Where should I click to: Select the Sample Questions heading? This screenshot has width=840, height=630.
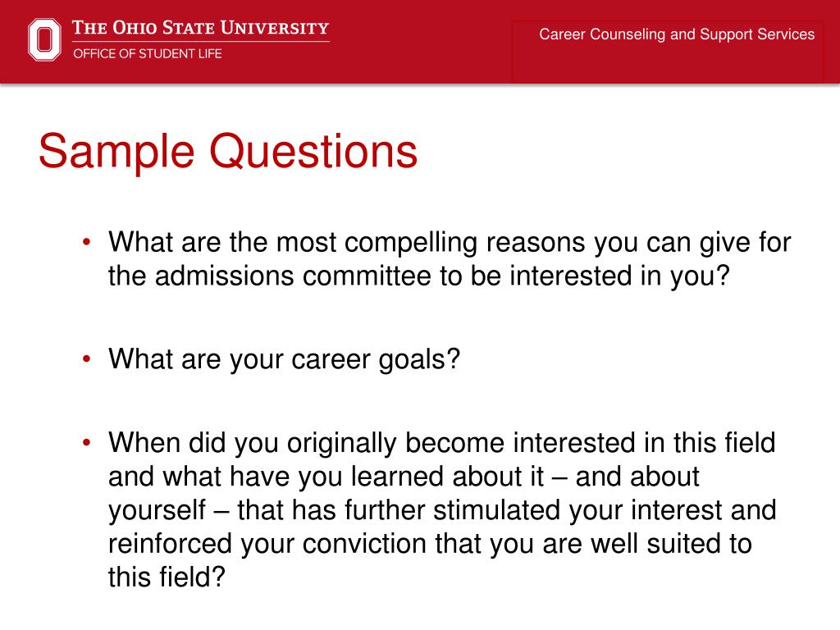click(x=228, y=152)
